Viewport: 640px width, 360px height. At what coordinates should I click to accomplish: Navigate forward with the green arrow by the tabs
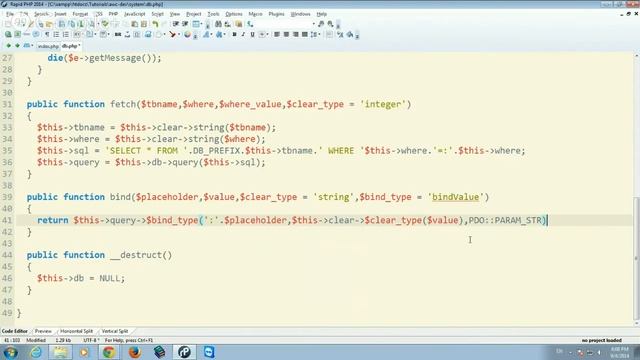pos(17,46)
